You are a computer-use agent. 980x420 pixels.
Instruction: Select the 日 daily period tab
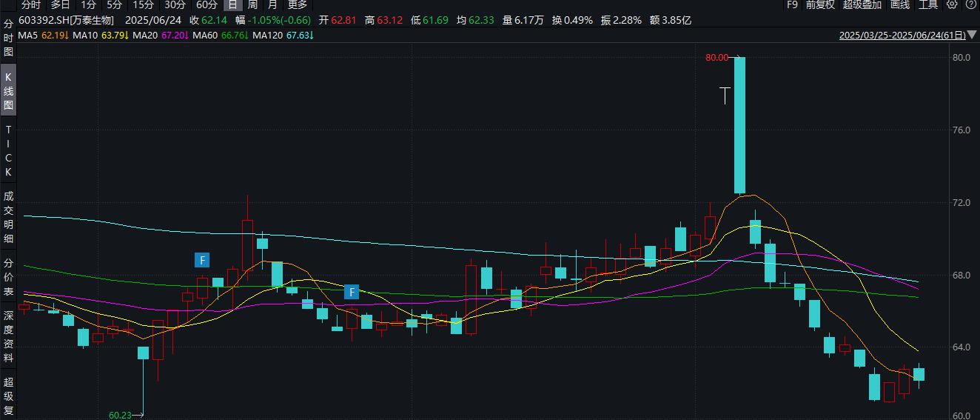[x=232, y=4]
